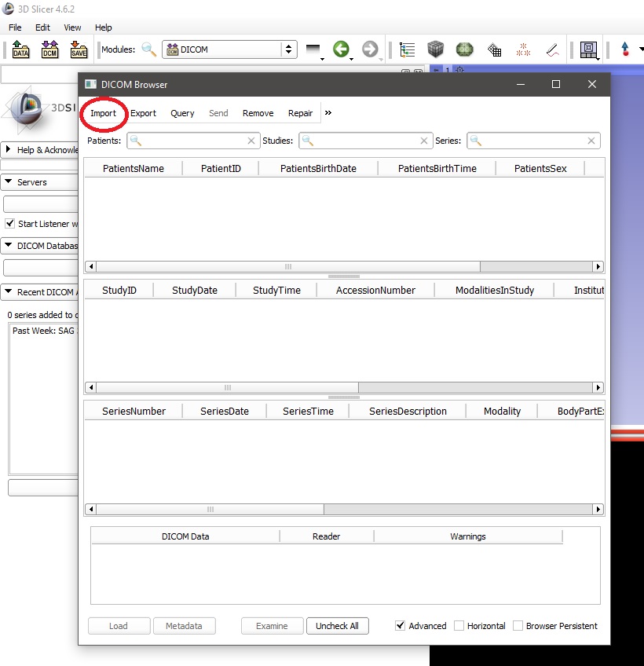Click the DCM load DICOM icon
The image size is (644, 666).
[49, 50]
